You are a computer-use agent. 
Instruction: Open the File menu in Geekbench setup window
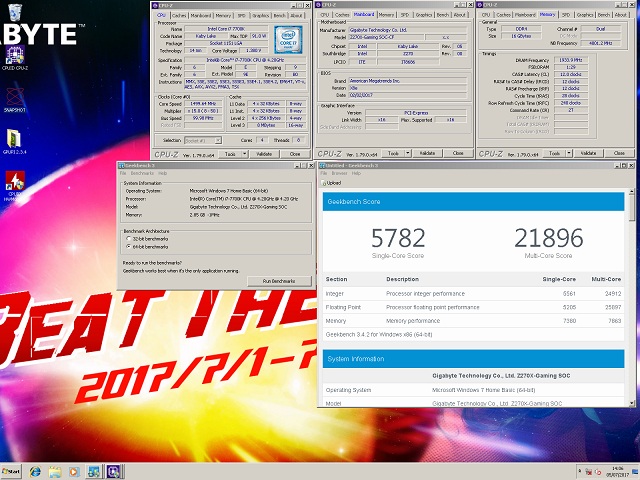pos(123,173)
